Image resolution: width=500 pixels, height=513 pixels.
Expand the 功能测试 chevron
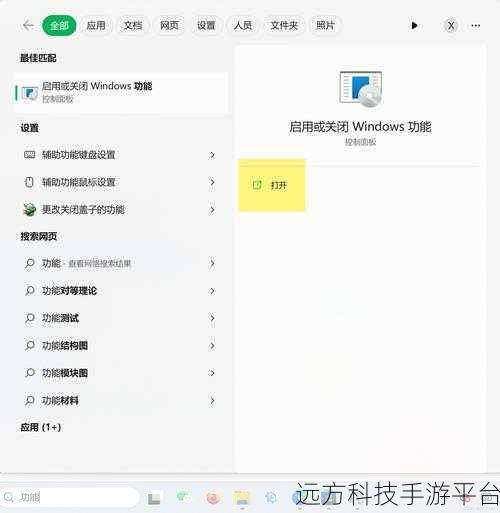[212, 318]
